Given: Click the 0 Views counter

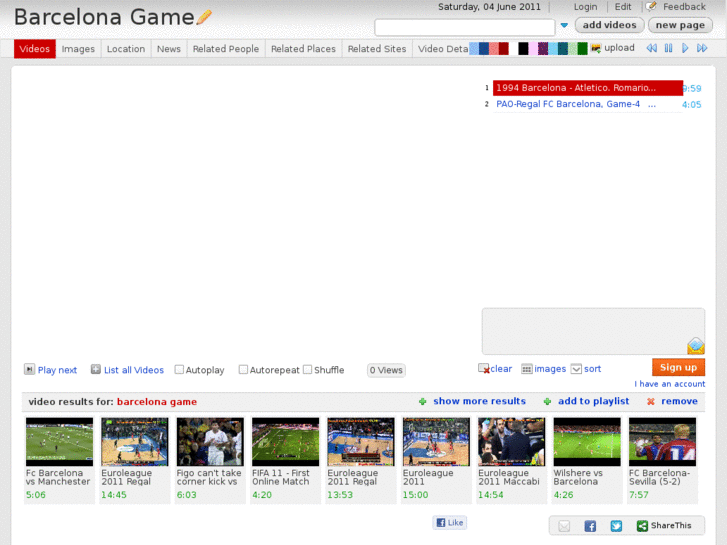Looking at the screenshot, I should [x=386, y=370].
